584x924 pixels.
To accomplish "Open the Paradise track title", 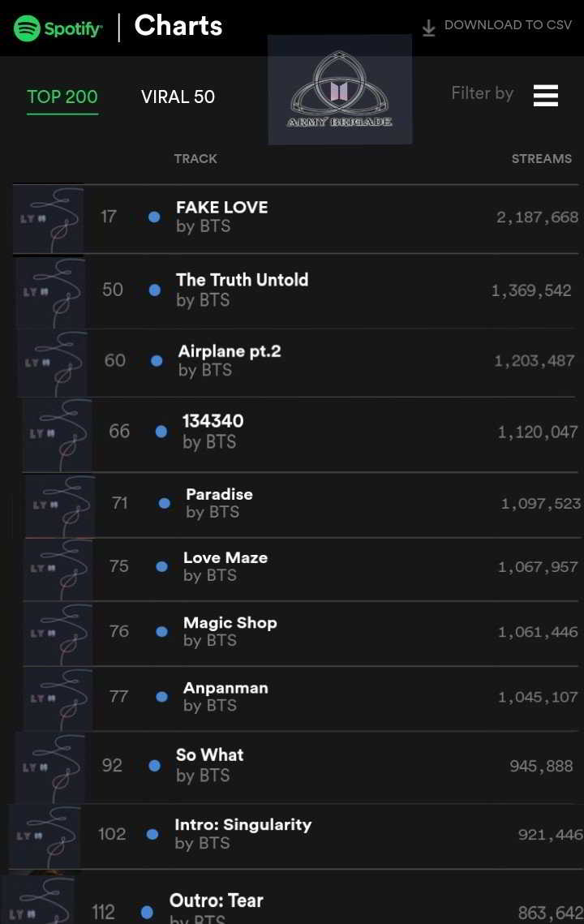I will (219, 494).
